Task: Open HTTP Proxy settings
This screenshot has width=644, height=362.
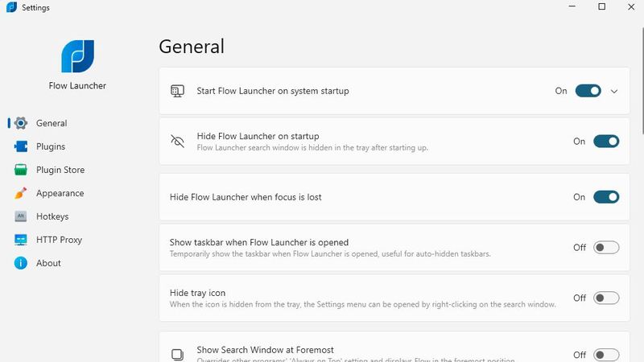Action: coord(59,240)
